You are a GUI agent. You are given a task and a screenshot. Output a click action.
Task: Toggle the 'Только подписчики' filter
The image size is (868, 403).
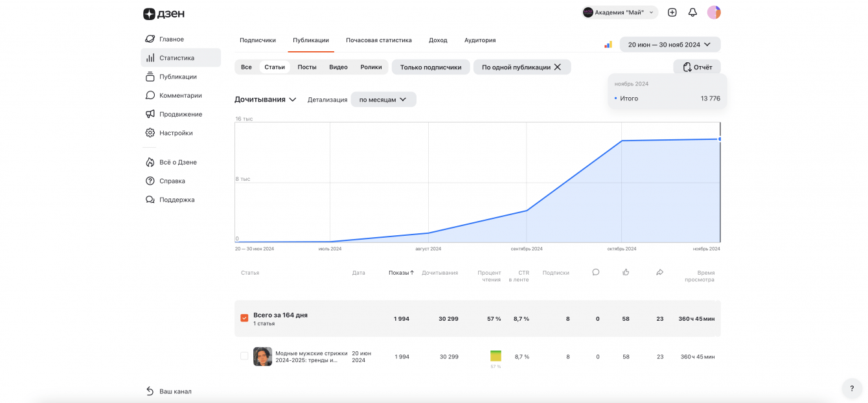[x=431, y=67]
